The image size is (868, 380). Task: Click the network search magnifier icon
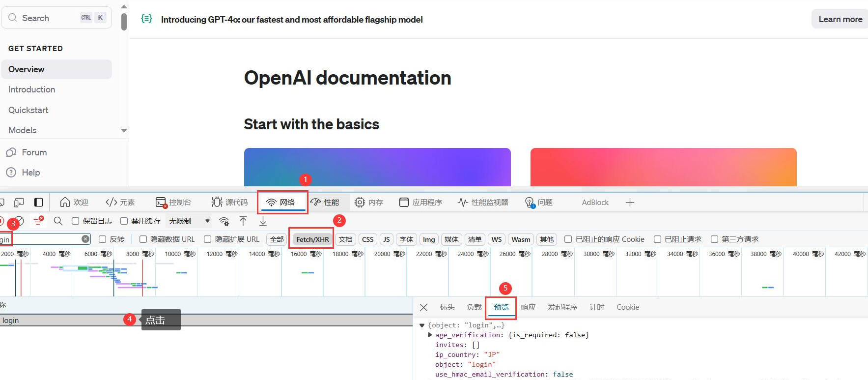point(58,221)
